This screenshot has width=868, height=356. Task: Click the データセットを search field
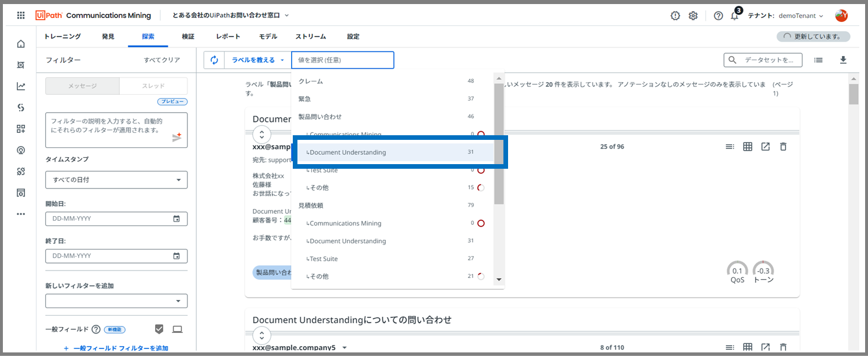pyautogui.click(x=763, y=60)
